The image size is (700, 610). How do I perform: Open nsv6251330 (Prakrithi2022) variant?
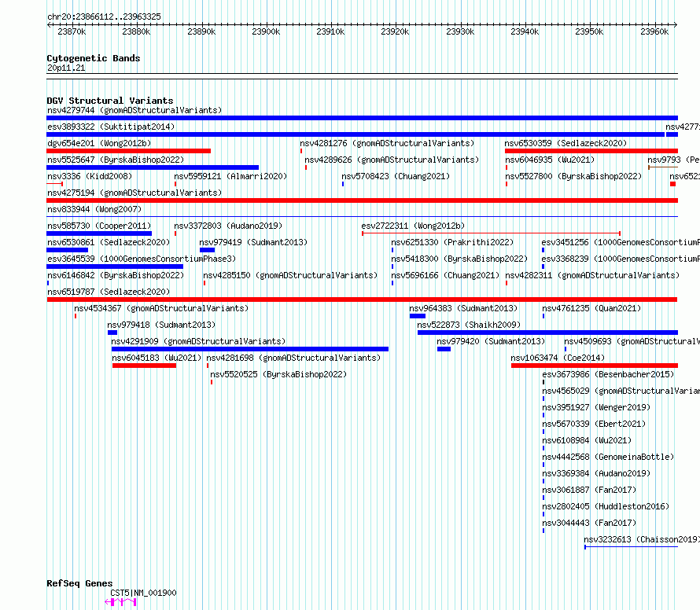(x=452, y=242)
